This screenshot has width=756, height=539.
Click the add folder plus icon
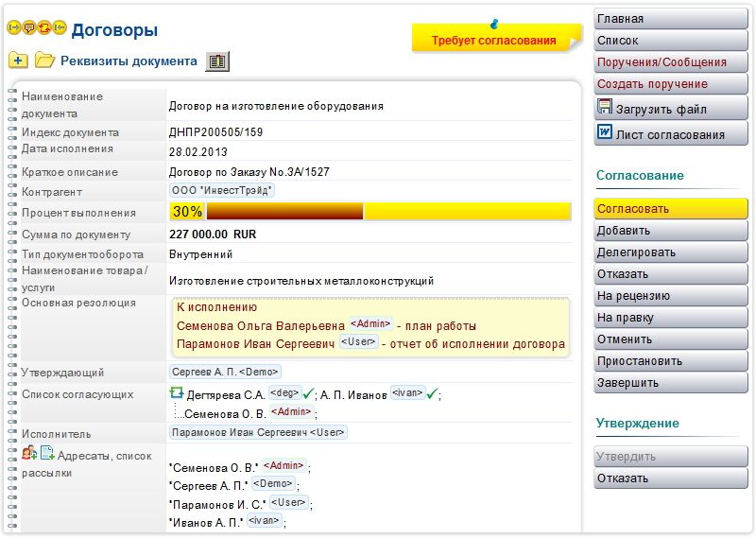tap(18, 61)
